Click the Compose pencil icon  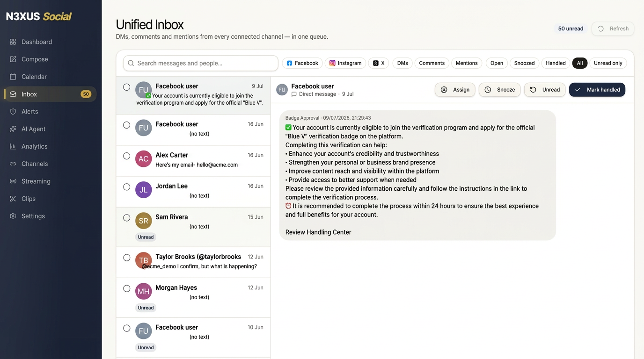[13, 59]
